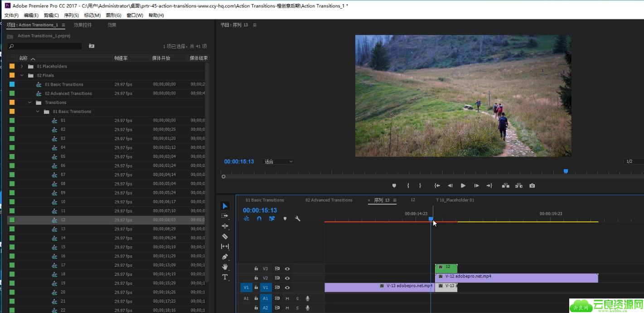Select the Hand tool
The height and width of the screenshot is (313, 644).
pyautogui.click(x=225, y=267)
